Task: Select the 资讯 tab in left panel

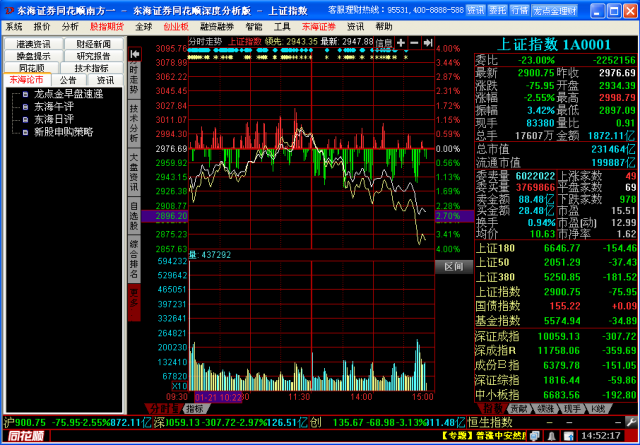Action: click(x=105, y=80)
